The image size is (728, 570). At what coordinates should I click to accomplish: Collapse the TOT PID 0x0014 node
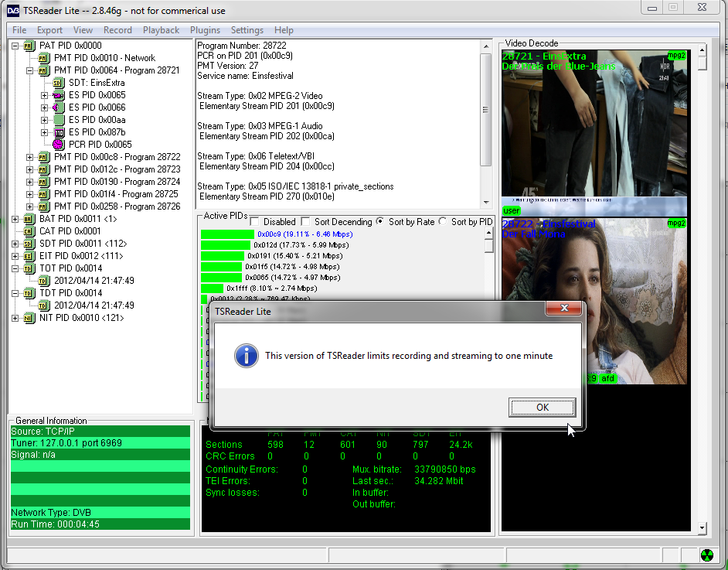pyautogui.click(x=15, y=268)
